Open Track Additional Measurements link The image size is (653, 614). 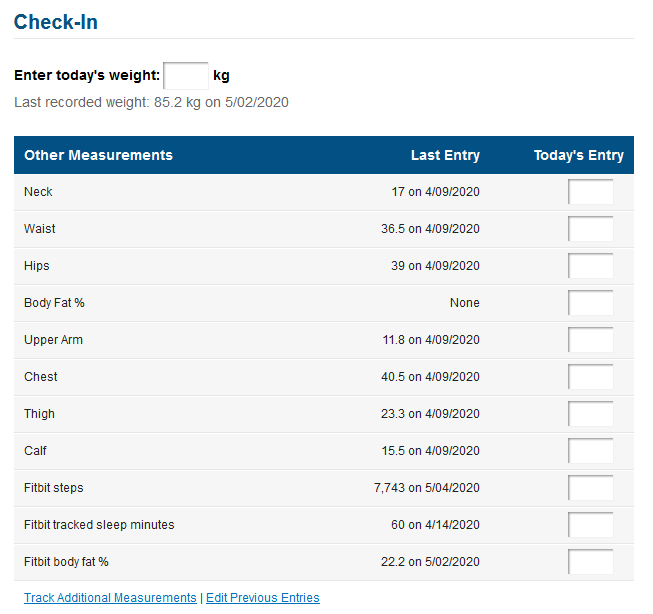point(110,598)
